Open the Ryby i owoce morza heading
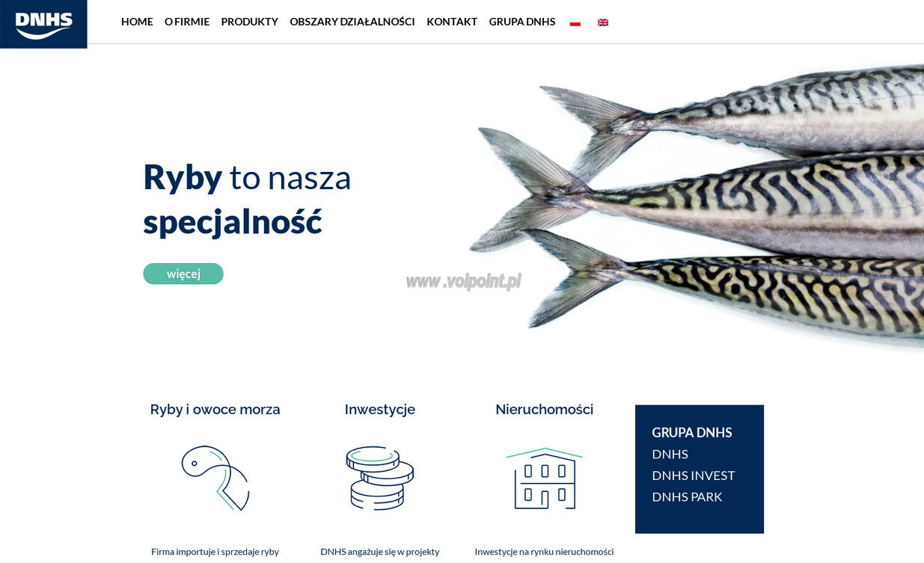924x563 pixels. (x=215, y=410)
